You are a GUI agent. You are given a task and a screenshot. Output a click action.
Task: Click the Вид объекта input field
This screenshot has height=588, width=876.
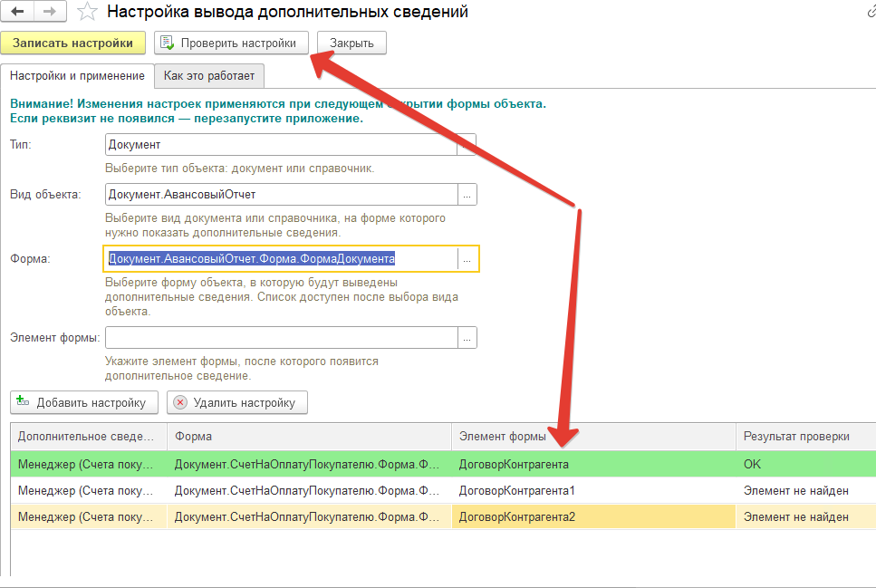(x=282, y=195)
